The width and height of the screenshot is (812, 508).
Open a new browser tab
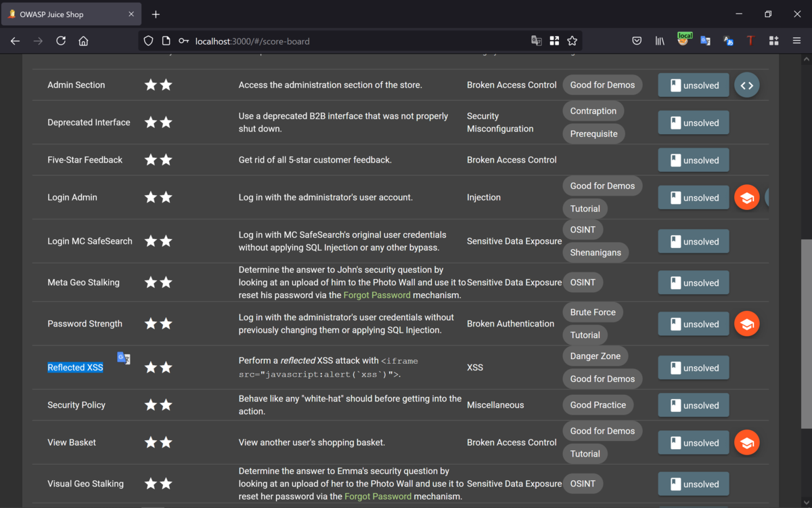point(156,14)
